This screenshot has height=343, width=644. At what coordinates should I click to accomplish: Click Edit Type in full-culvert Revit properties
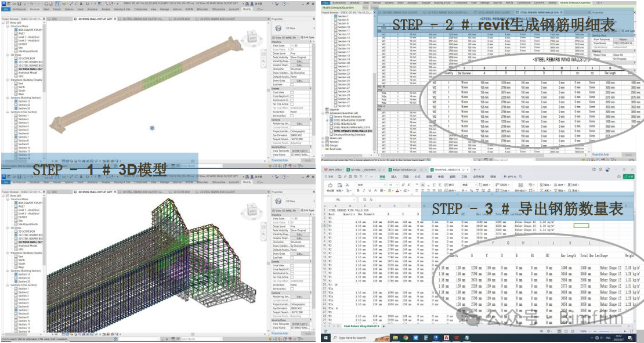click(307, 37)
